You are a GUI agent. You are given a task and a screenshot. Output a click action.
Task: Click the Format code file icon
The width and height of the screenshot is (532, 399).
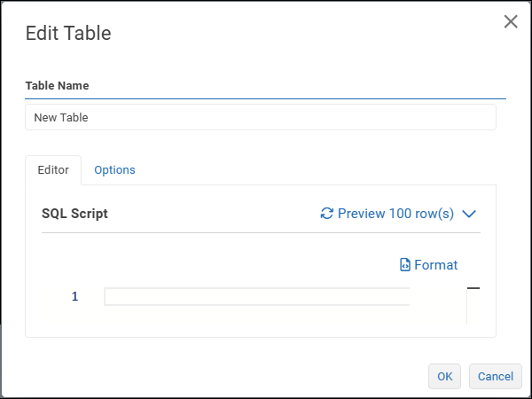tap(405, 265)
